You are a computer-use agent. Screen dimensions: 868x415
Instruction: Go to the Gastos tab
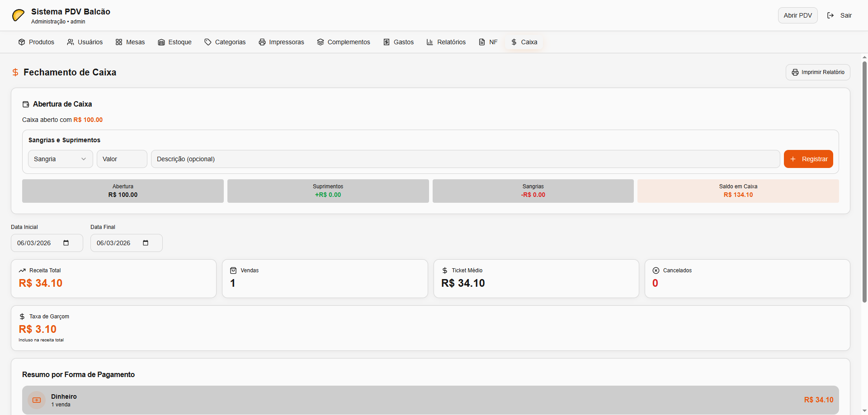(399, 42)
